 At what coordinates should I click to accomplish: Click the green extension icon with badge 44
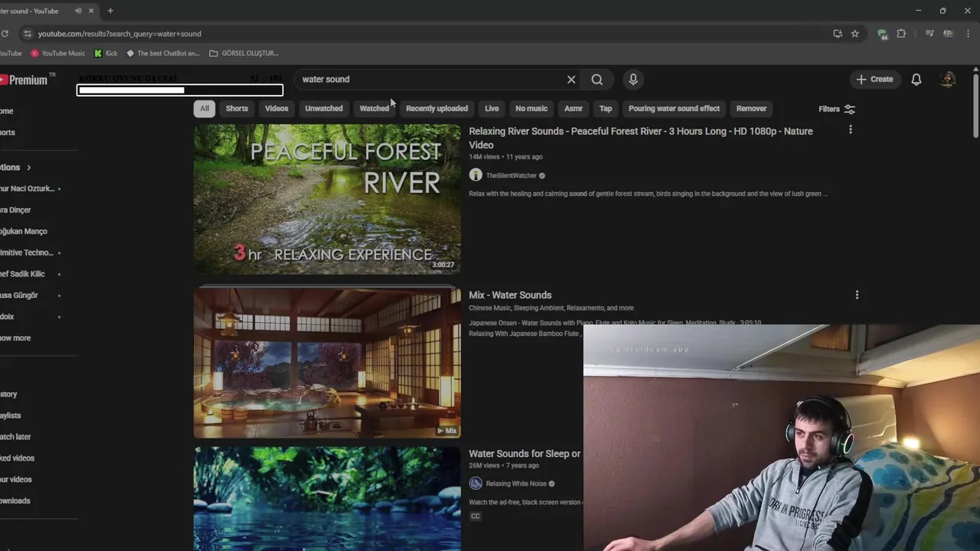(882, 34)
